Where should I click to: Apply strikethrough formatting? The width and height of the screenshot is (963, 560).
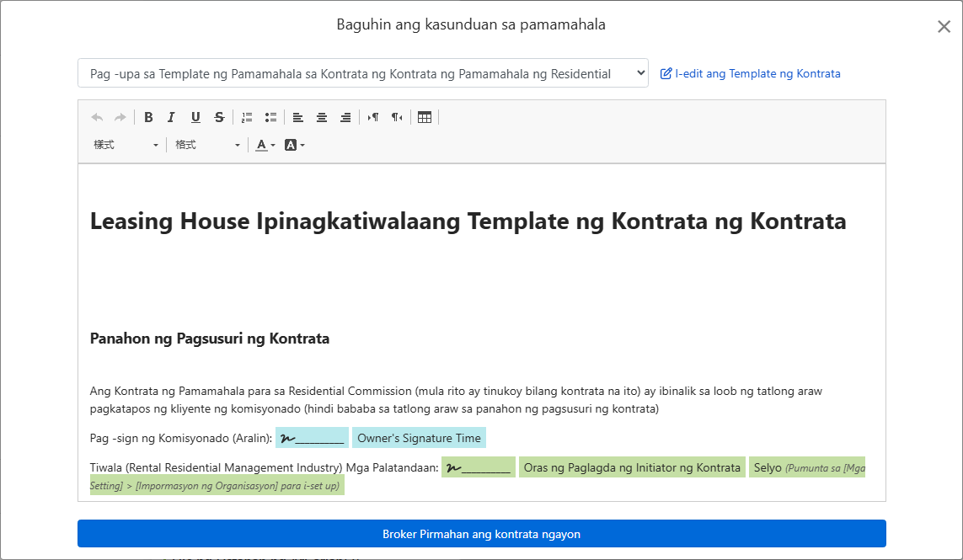(x=219, y=117)
